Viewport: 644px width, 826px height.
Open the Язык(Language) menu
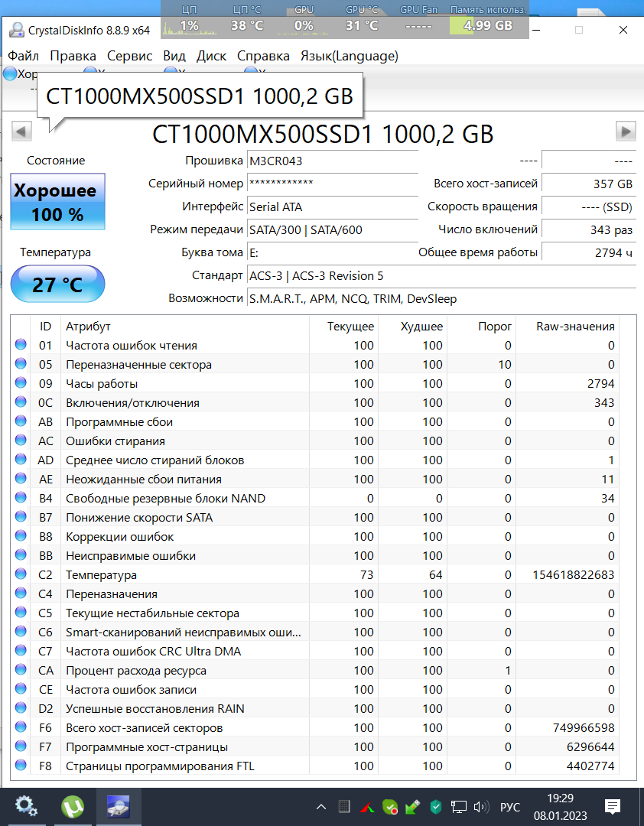pos(349,56)
